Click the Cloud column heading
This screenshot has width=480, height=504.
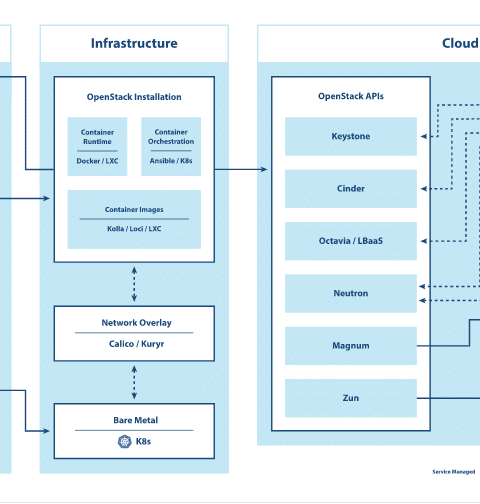[461, 43]
